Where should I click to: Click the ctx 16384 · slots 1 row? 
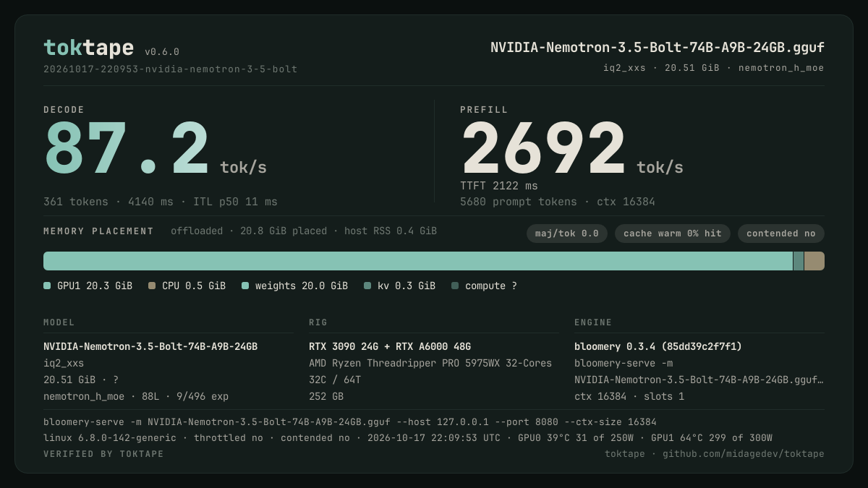coord(629,396)
